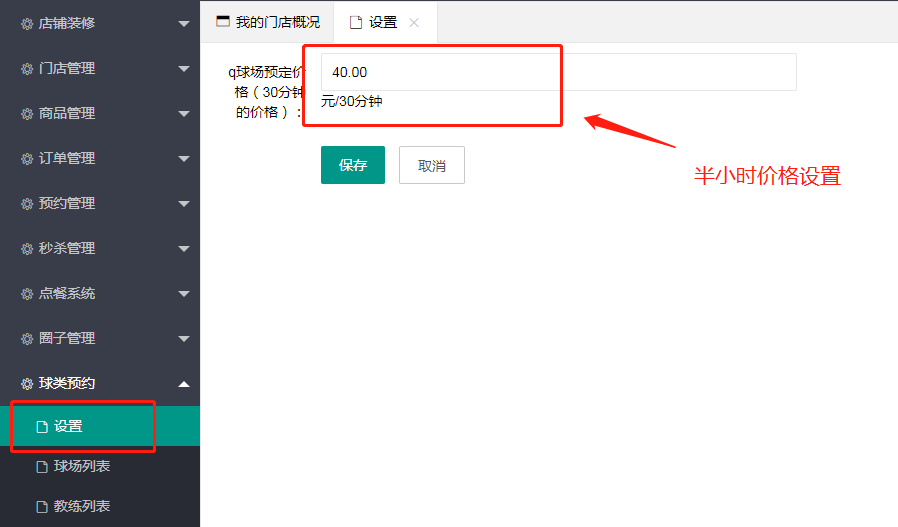Click the gear icon beside 店铺装修
Image resolution: width=898 pixels, height=527 pixels.
27,24
